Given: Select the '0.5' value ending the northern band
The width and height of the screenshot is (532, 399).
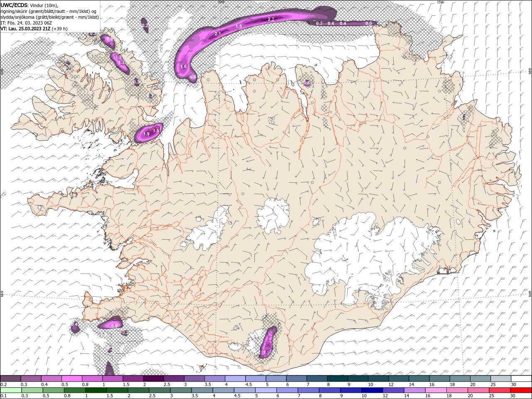Looking at the screenshot, I should [368, 23].
